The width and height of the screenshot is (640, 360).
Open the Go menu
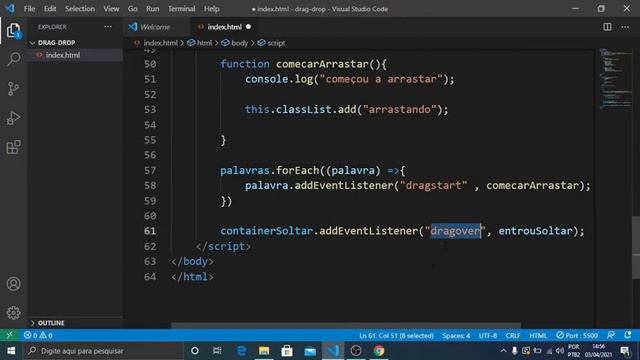133,9
